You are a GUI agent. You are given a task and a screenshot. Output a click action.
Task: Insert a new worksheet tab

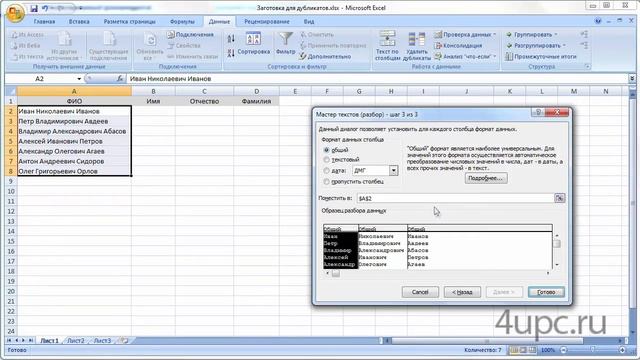[x=124, y=340]
